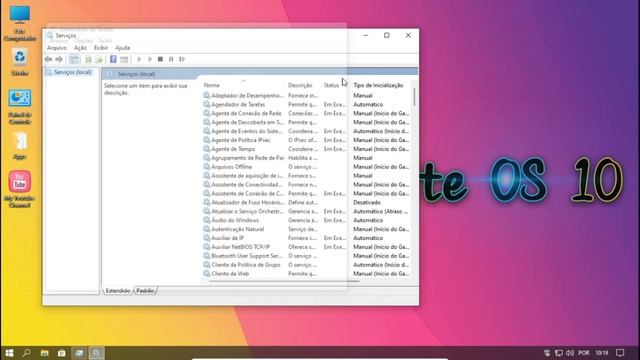
Task: Open Help with the blue toolbar icon
Action: 113,59
